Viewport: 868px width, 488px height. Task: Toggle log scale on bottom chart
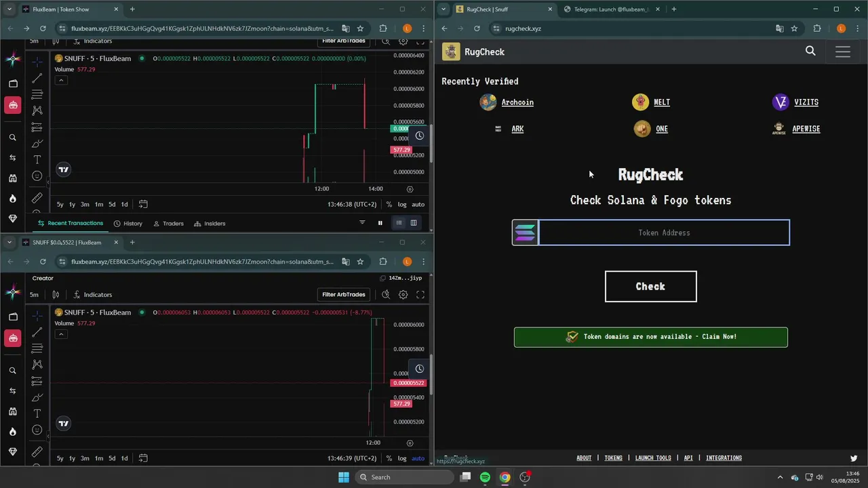[402, 458]
